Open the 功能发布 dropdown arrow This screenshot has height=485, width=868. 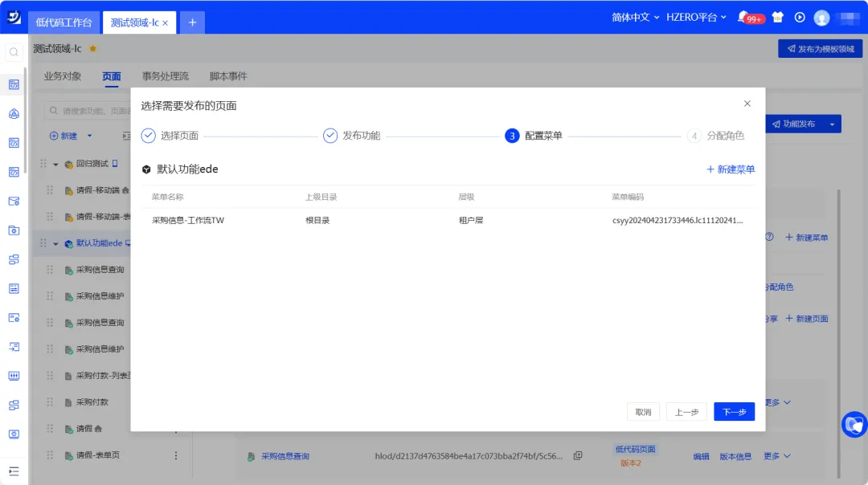tap(832, 124)
